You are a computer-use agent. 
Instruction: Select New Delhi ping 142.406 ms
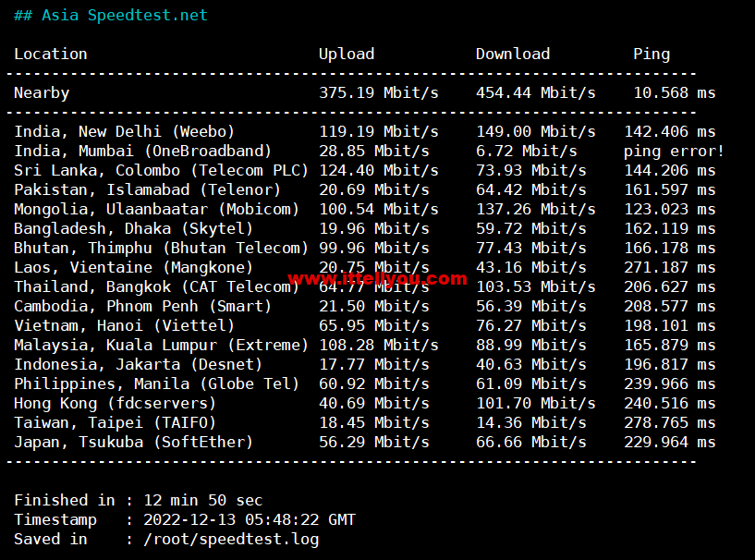pos(670,131)
